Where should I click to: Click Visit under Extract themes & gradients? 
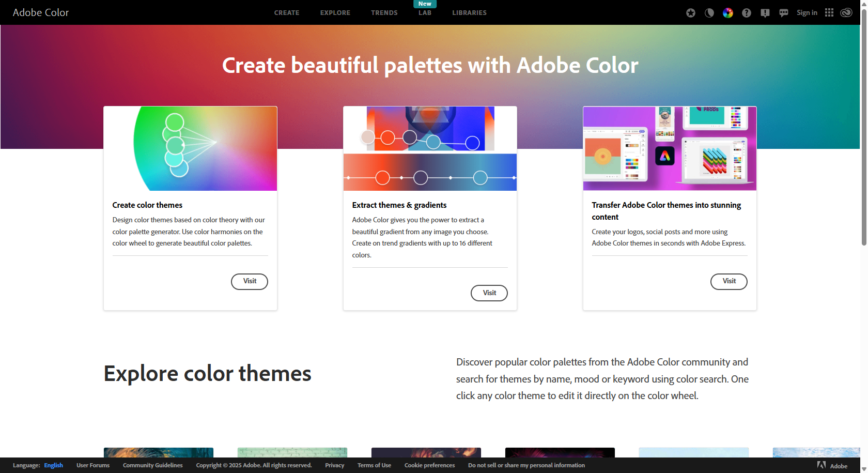[489, 293]
